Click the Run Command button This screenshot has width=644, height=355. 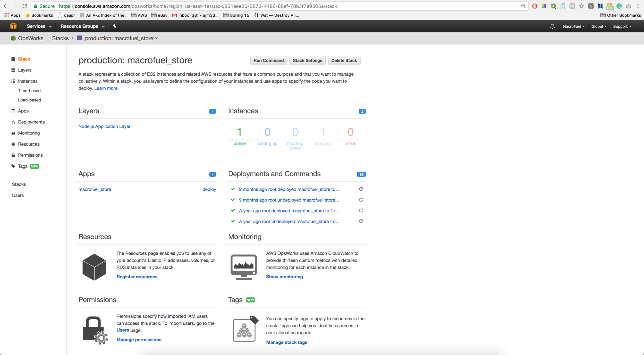point(268,60)
